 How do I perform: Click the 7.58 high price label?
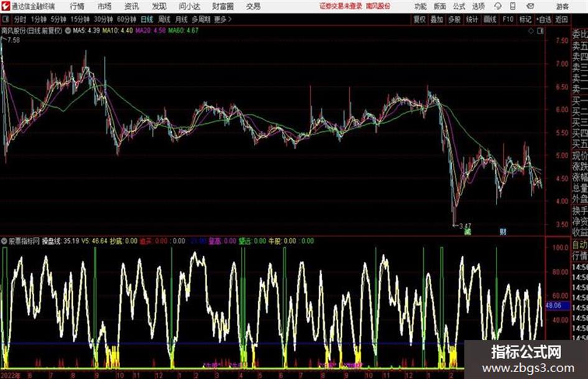pos(14,40)
